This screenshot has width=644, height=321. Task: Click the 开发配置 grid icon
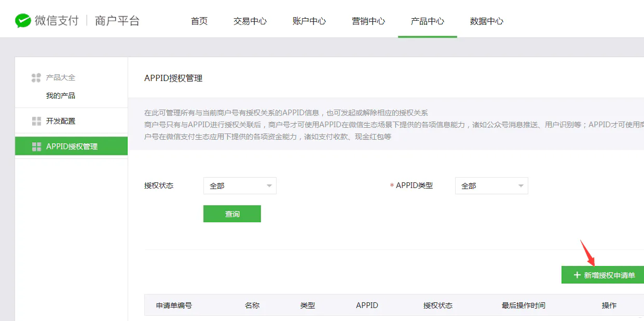pos(36,121)
